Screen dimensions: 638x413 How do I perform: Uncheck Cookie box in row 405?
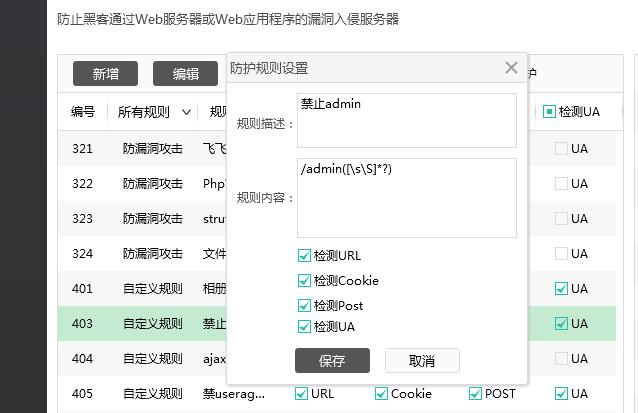381,394
